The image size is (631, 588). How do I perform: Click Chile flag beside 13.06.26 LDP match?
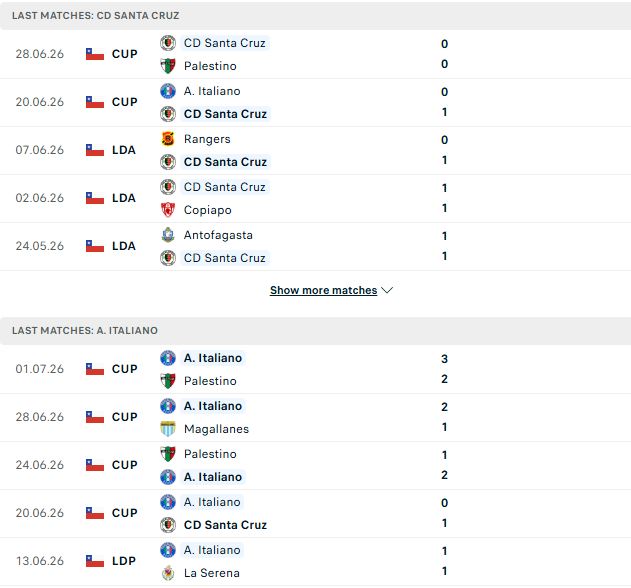(x=95, y=561)
